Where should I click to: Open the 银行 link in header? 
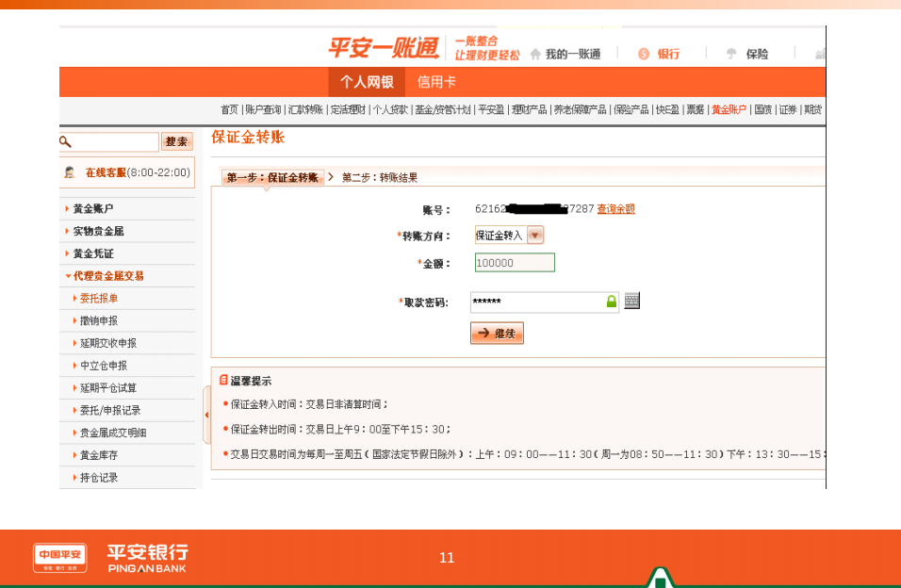tap(669, 54)
